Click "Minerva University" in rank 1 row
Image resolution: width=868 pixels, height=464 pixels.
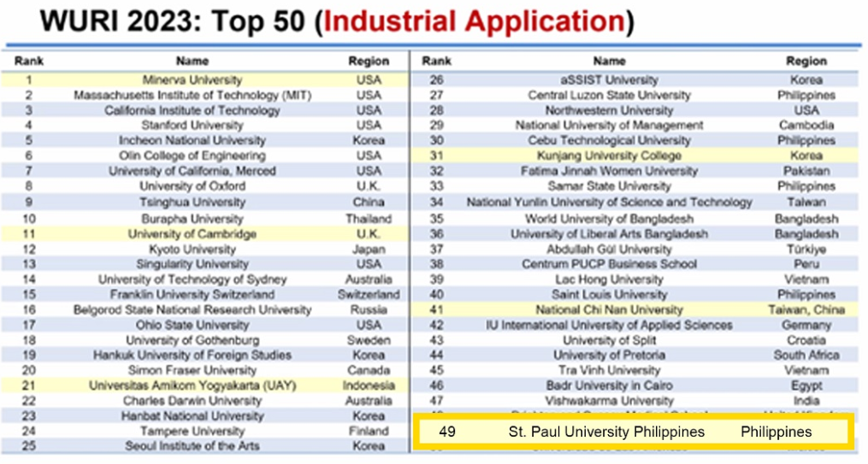(x=192, y=80)
